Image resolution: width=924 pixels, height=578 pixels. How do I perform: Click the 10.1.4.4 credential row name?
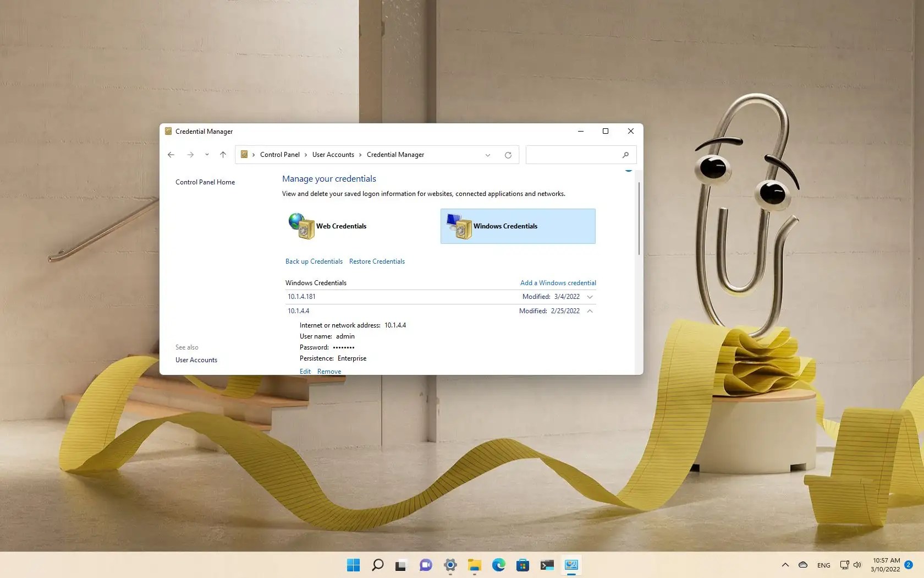299,311
